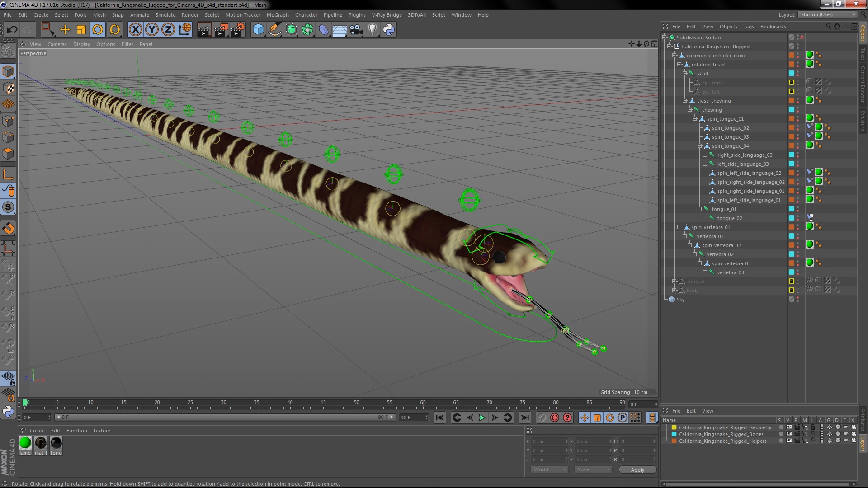Click the Record Active Objects button
This screenshot has width=868, height=488.
542,418
